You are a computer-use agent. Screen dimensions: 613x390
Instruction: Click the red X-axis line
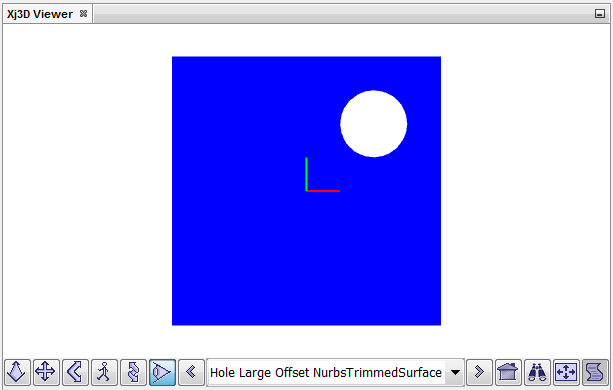(323, 191)
